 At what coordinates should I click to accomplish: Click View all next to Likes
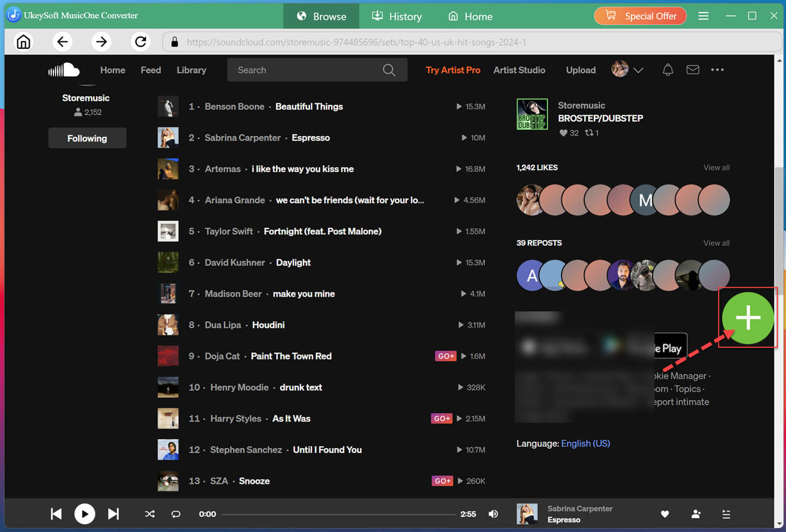[716, 167]
